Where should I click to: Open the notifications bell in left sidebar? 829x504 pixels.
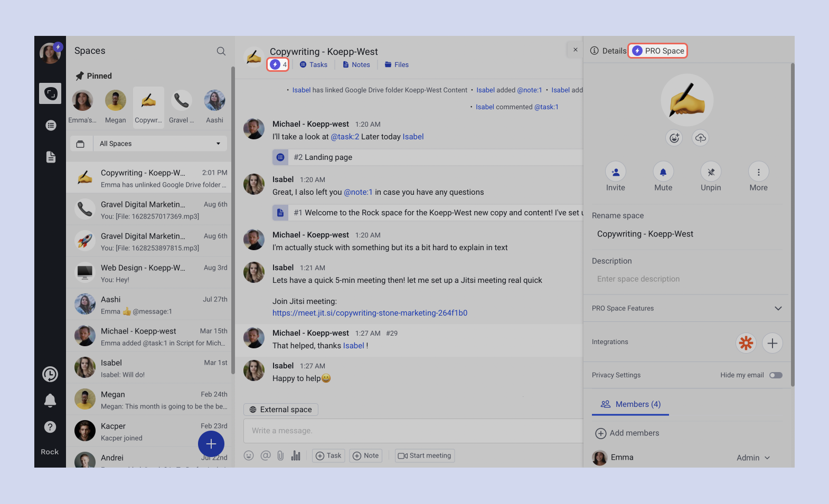coord(50,401)
